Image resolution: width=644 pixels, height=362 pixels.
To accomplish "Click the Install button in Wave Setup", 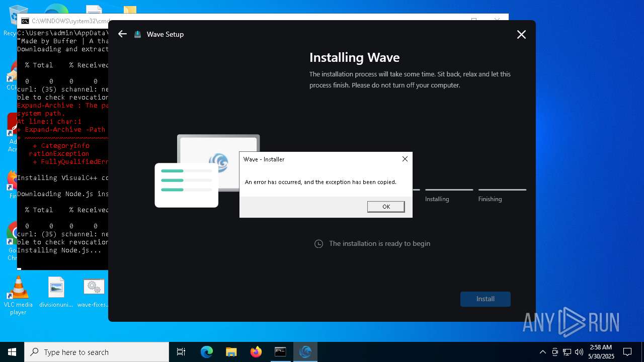I will [x=486, y=299].
